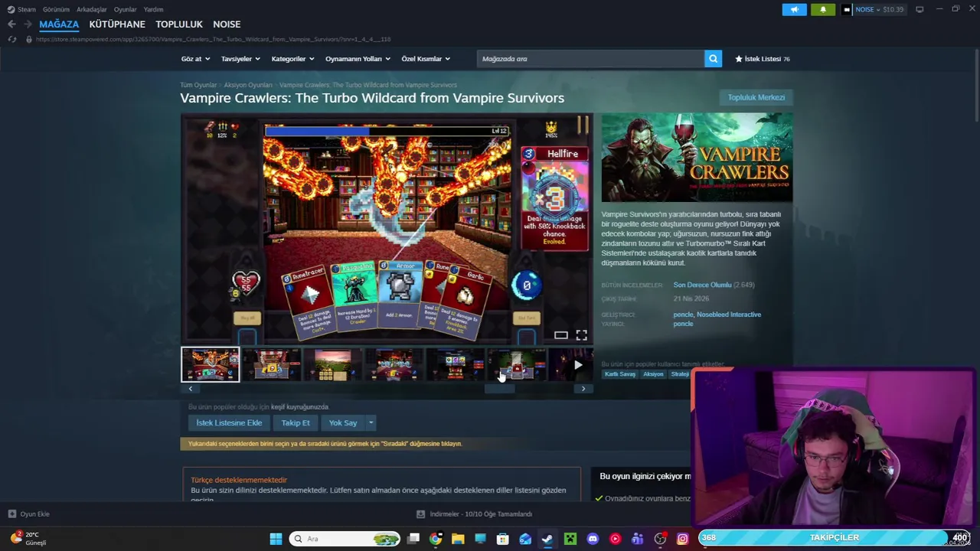Select the Kartlı Savaş tag
Screen dimensions: 980x551
click(620, 374)
